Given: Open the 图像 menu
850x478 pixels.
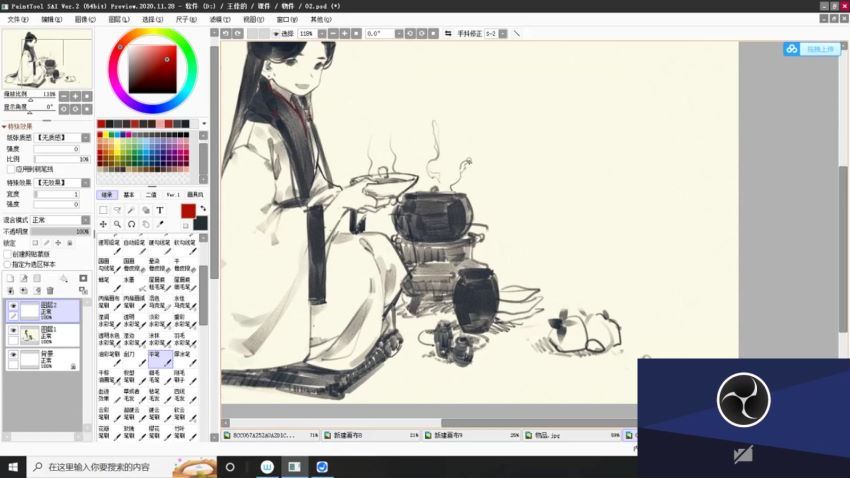Looking at the screenshot, I should click(x=85, y=20).
